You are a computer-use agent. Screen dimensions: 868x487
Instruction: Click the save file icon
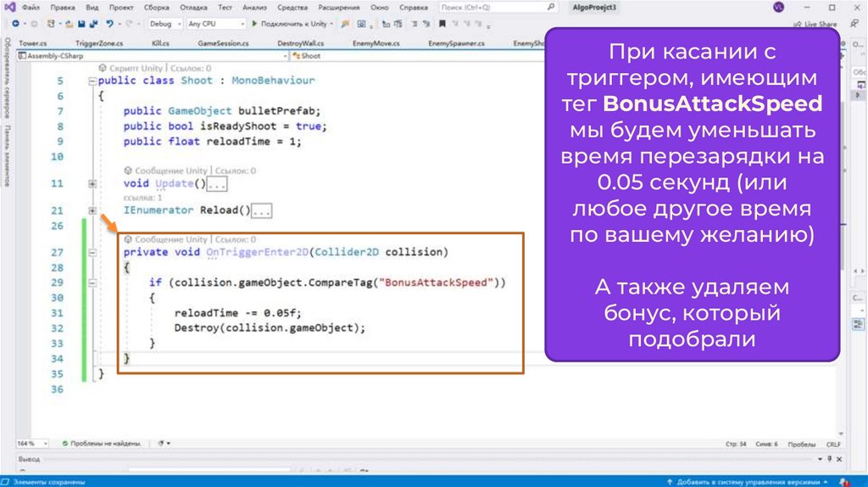coord(81,24)
